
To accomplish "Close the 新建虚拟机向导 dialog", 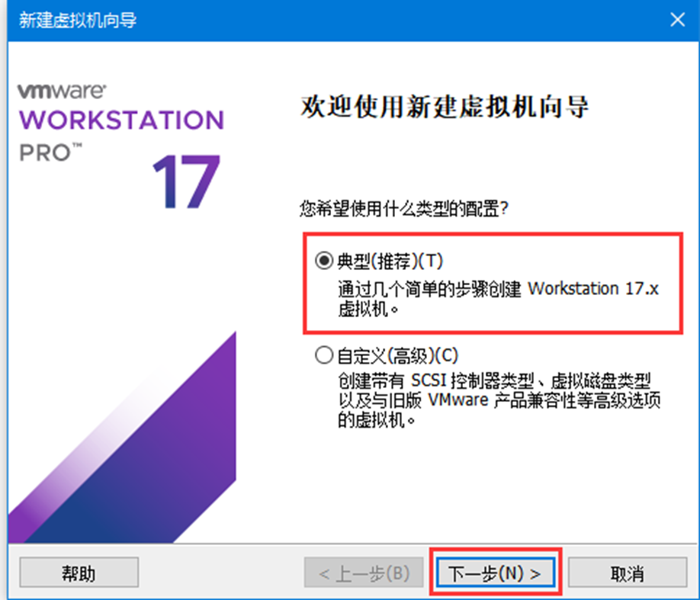I will point(677,20).
